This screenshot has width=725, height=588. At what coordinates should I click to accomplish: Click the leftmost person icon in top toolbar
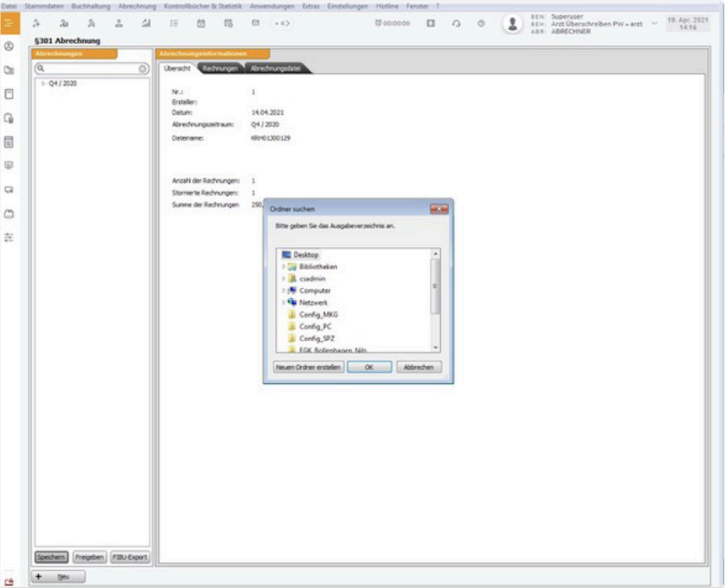click(37, 23)
